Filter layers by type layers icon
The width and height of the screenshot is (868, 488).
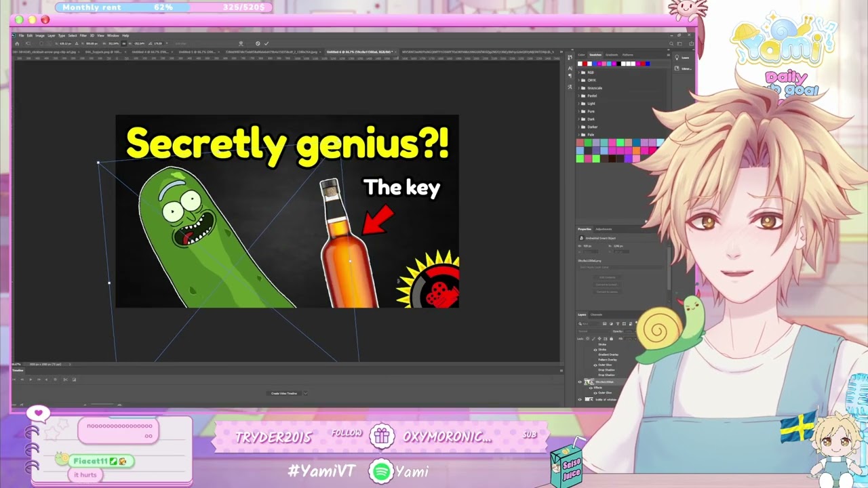click(x=618, y=324)
